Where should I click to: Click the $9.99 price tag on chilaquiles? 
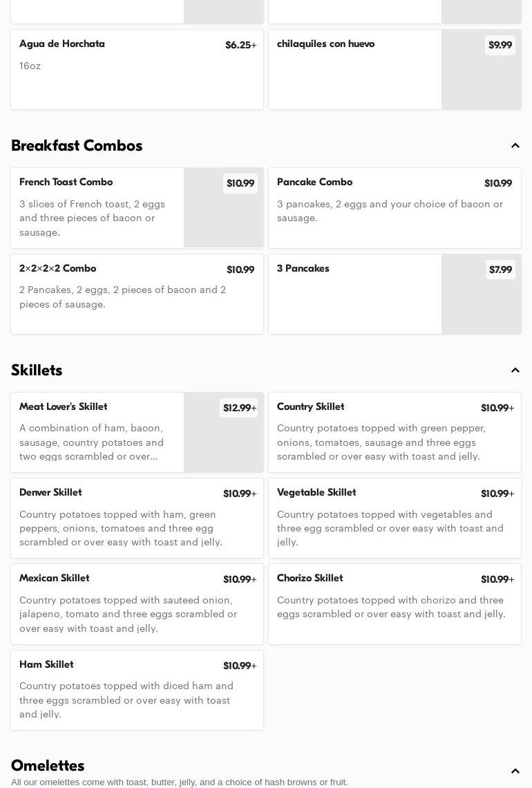500,45
